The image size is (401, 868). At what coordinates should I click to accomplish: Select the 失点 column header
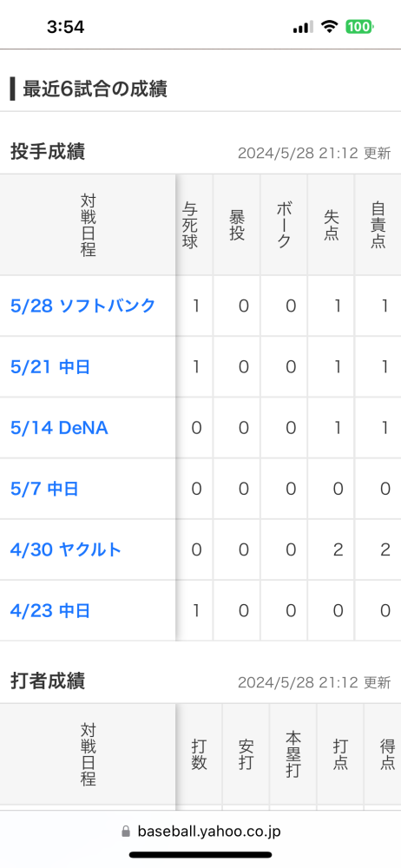(332, 225)
